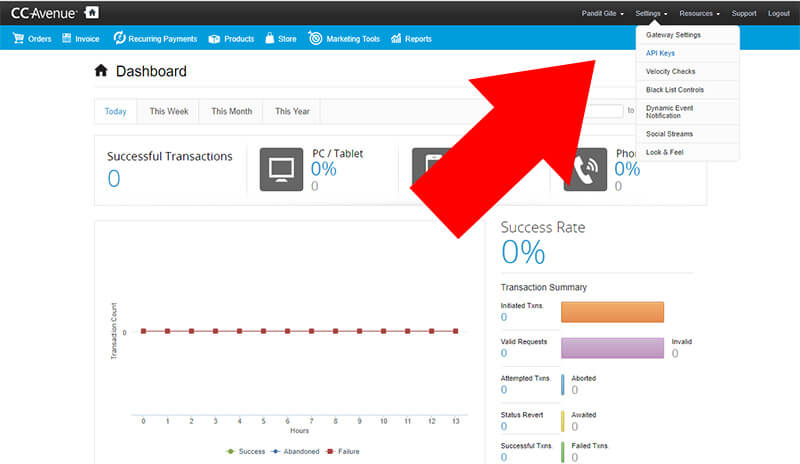800x464 pixels.
Task: Click the Marketing Tools target icon
Action: [x=316, y=39]
